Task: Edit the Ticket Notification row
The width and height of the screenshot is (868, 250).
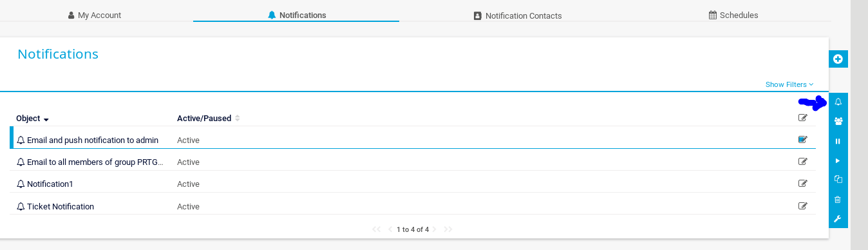Action: (803, 206)
